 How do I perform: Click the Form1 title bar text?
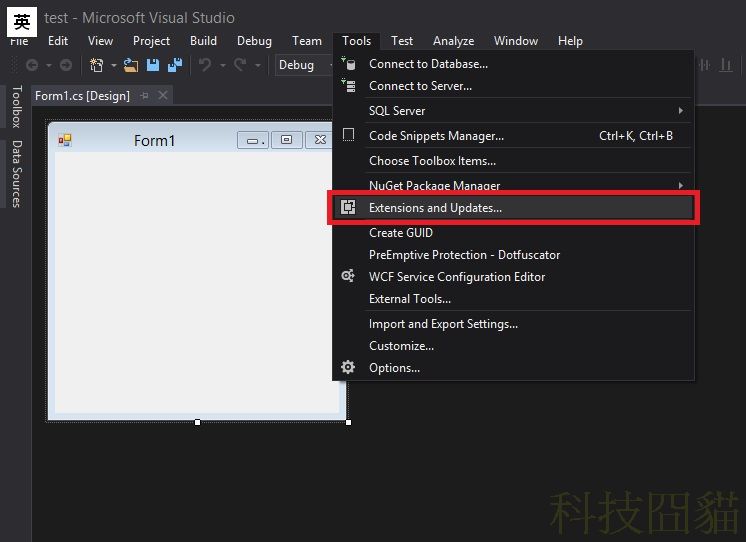[x=154, y=140]
